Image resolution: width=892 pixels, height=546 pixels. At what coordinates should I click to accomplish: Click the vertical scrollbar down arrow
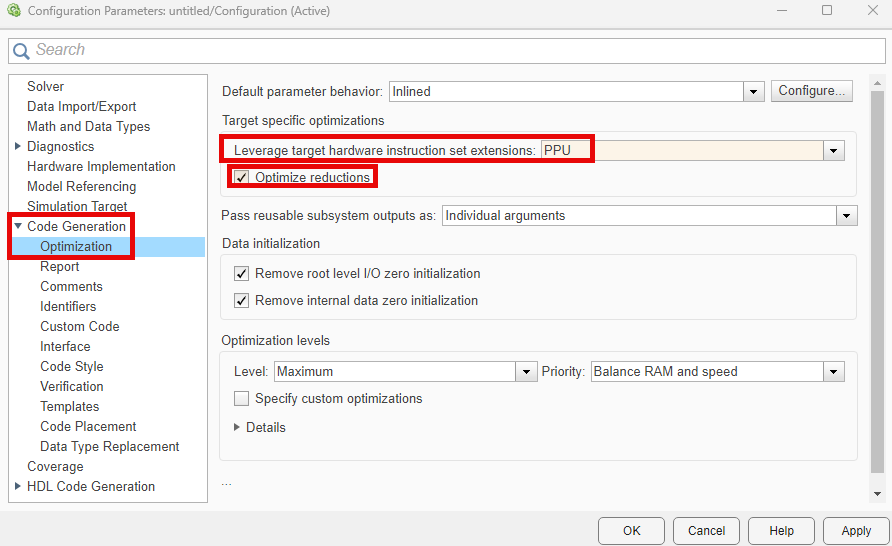pyautogui.click(x=877, y=494)
